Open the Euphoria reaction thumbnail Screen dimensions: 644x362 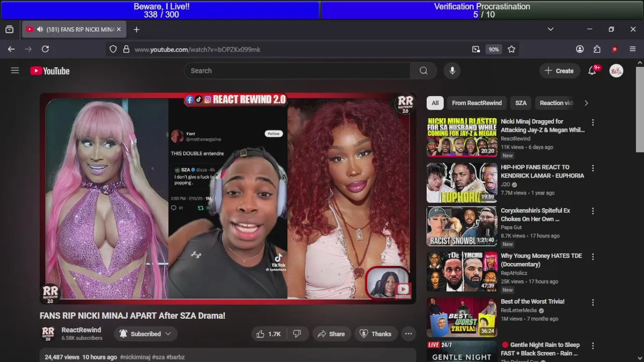[x=462, y=183]
